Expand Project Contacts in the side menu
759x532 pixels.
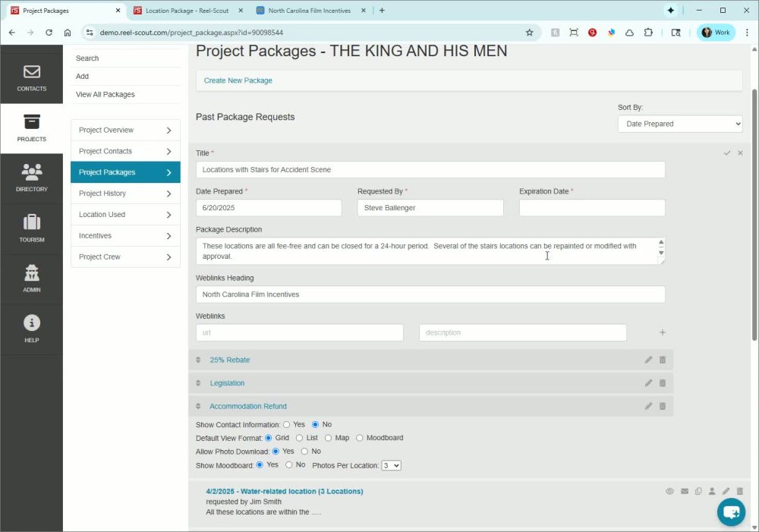[x=125, y=151]
